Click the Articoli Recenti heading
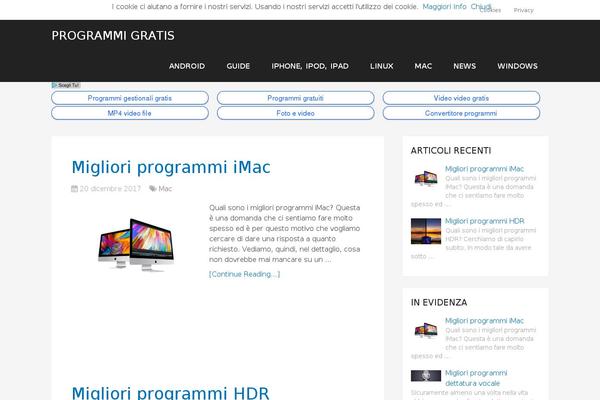 tap(451, 150)
